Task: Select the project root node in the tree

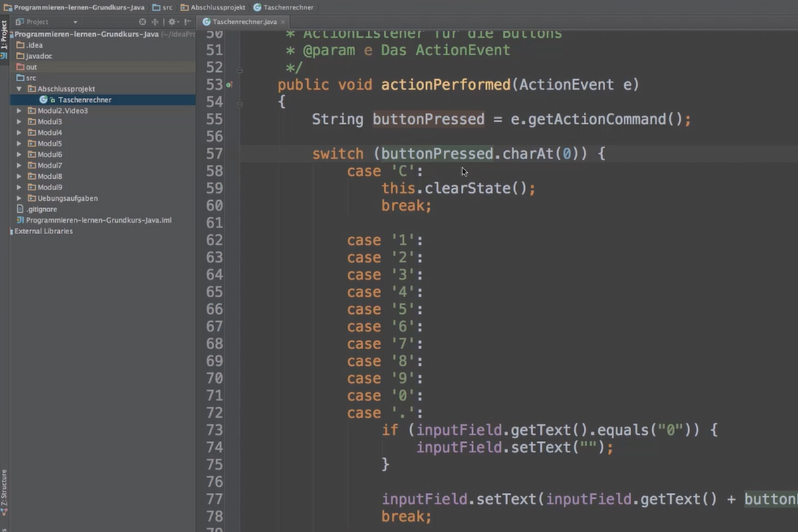Action: point(103,34)
